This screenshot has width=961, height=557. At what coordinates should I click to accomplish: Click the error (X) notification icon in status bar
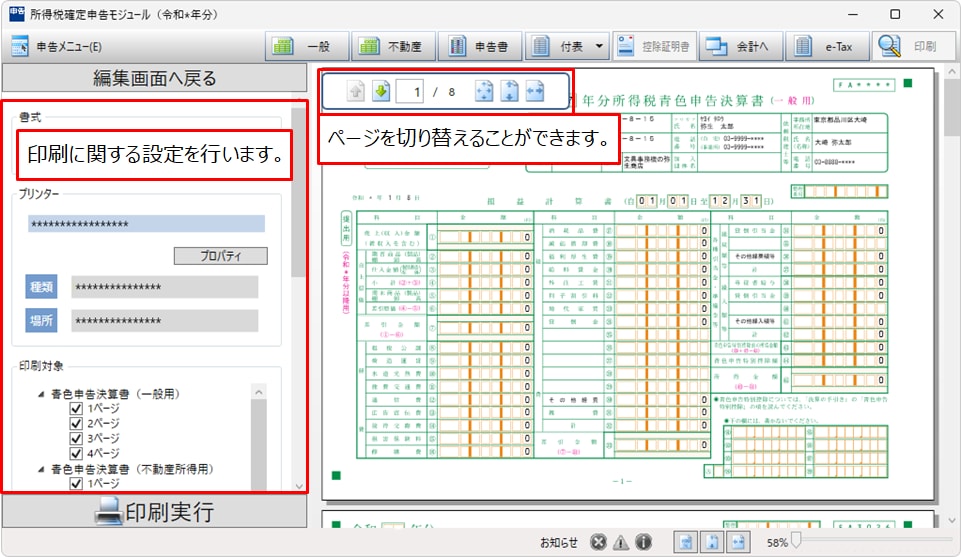coord(598,542)
